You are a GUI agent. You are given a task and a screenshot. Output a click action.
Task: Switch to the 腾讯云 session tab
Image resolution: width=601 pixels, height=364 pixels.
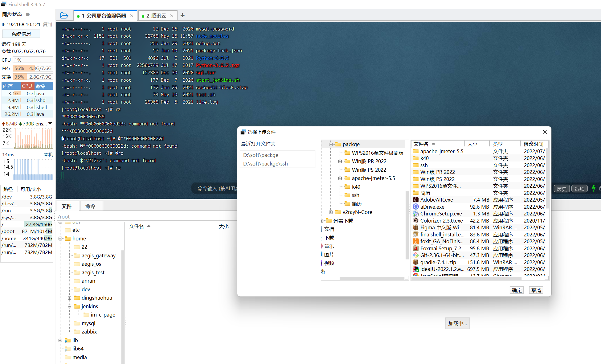tap(156, 16)
